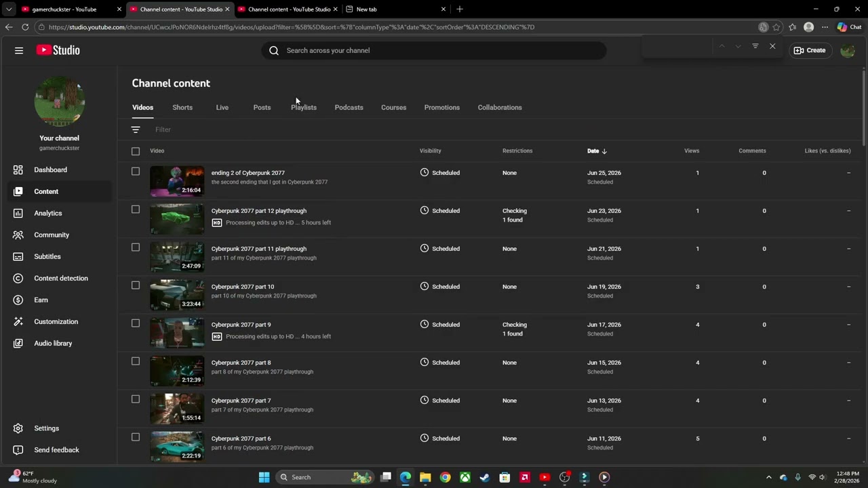Tick checkbox for Cyberpunk 2077 part 9

[x=136, y=323]
